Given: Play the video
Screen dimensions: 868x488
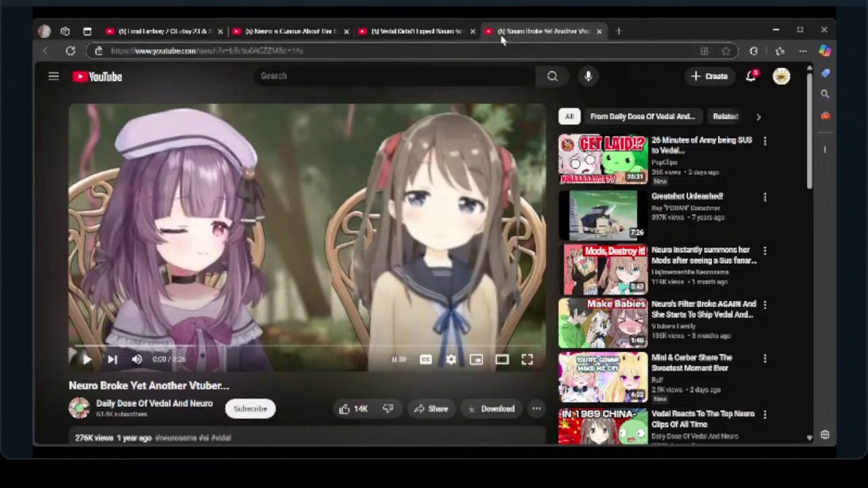Looking at the screenshot, I should pos(86,360).
